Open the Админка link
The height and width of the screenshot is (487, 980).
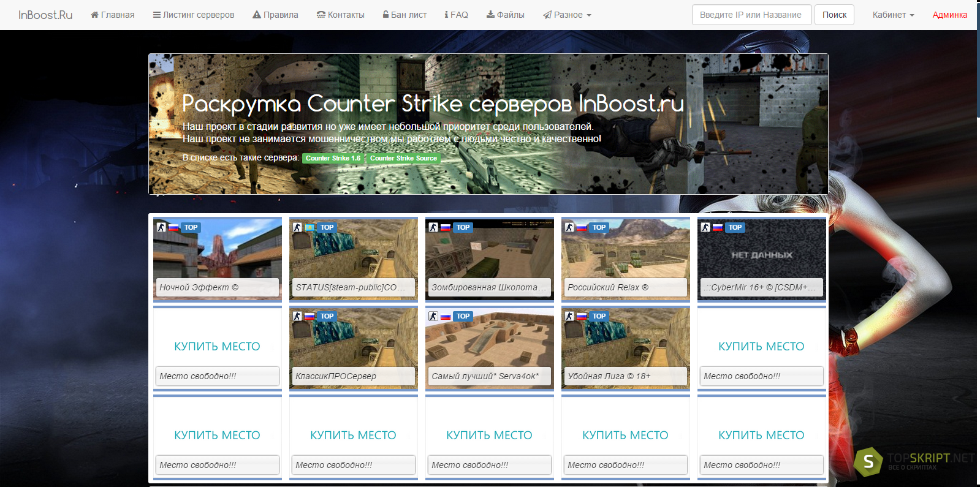point(950,15)
